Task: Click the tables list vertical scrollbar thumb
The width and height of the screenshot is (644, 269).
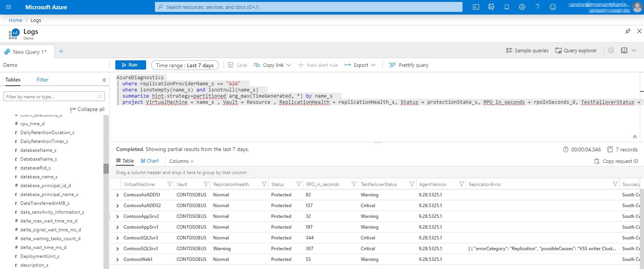Action: 106,169
